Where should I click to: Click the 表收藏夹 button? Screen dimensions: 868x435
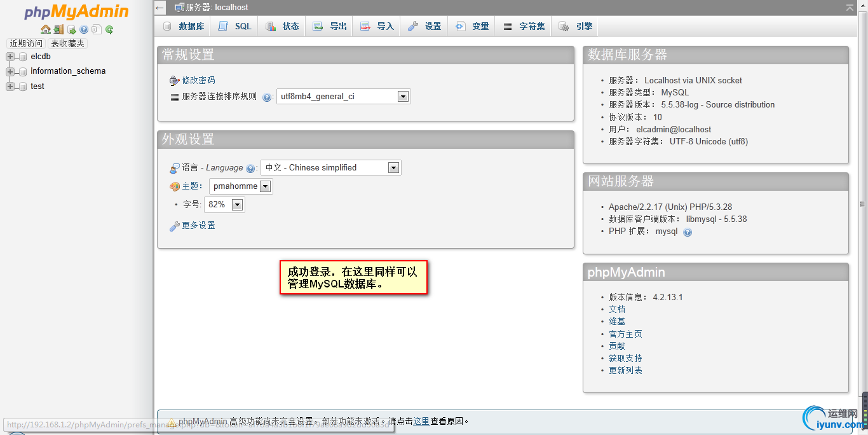[x=67, y=43]
